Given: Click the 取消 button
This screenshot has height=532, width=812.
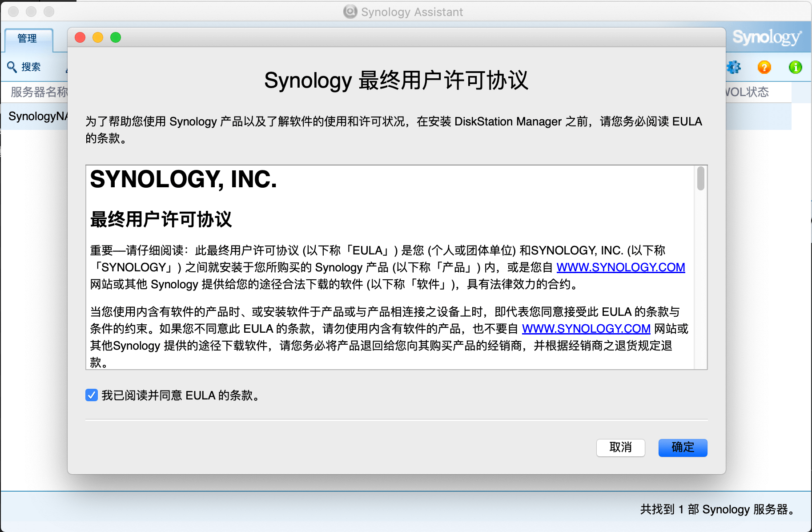Looking at the screenshot, I should pyautogui.click(x=620, y=447).
